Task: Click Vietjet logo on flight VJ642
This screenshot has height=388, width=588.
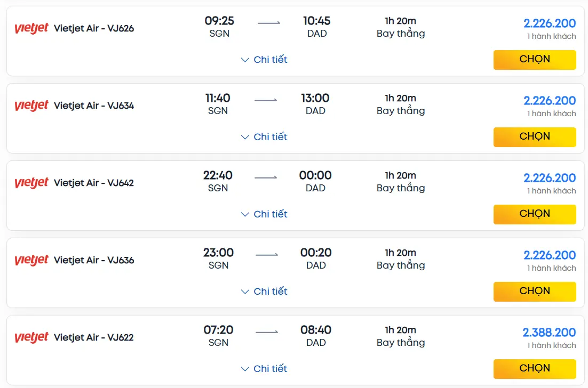Action: (x=31, y=183)
